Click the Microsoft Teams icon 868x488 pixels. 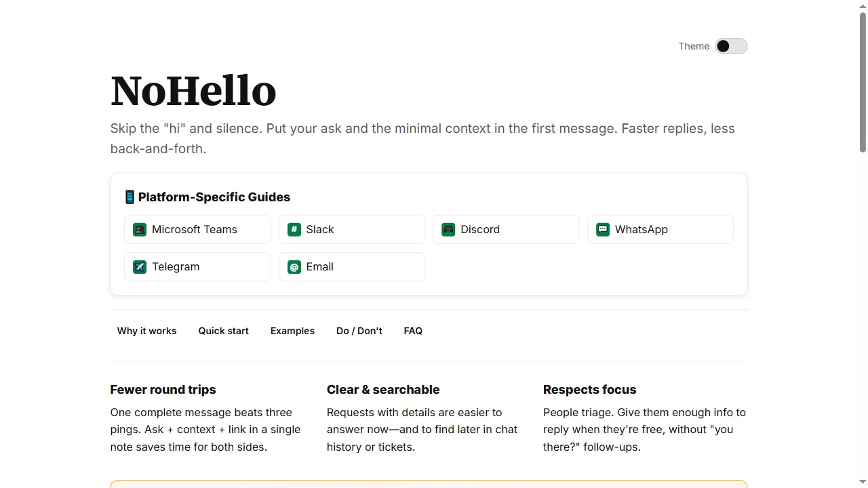pyautogui.click(x=139, y=229)
